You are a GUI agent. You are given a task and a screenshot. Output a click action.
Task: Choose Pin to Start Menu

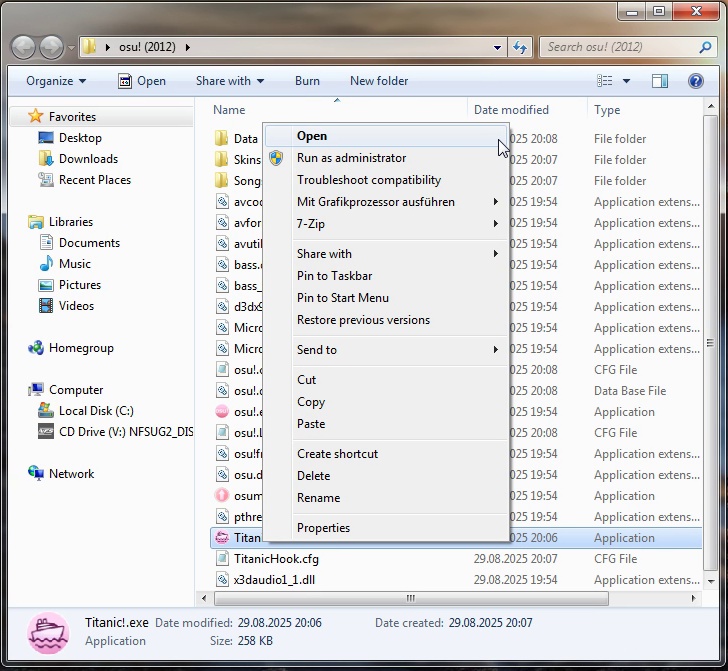[386, 298]
